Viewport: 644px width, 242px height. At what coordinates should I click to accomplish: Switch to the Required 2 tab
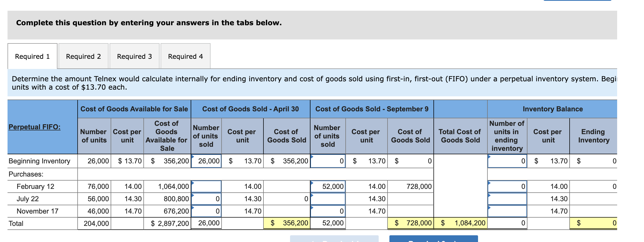[x=84, y=56]
